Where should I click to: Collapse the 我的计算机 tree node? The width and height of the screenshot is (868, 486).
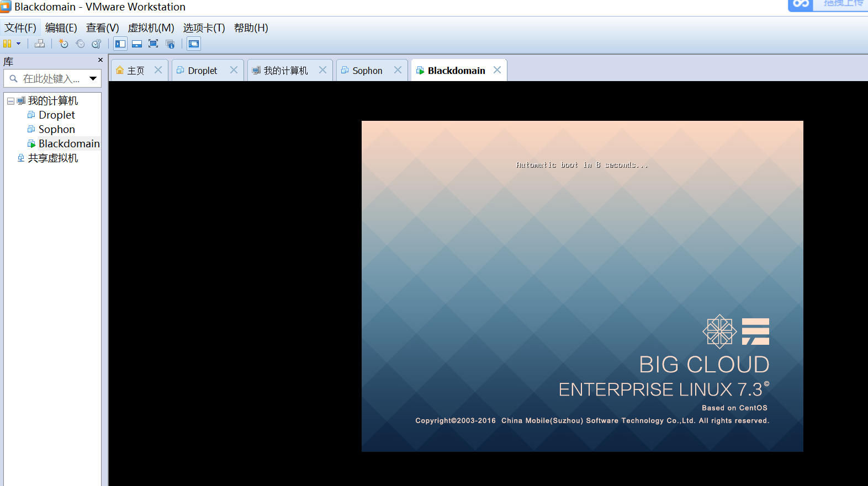pos(10,101)
